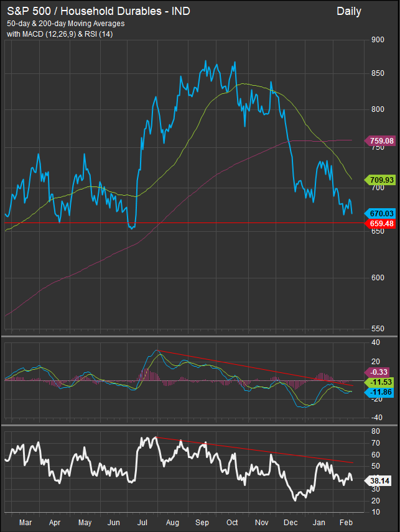Click the 600 price axis label
This screenshot has width=400, height=532.
tap(378, 278)
